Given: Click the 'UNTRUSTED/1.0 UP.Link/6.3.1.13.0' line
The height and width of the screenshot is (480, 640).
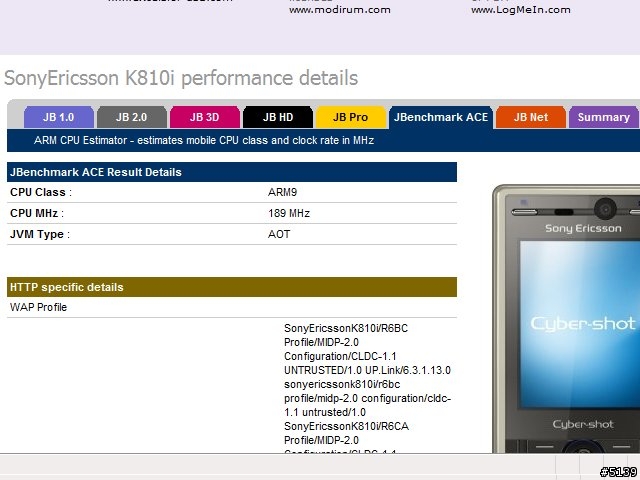Looking at the screenshot, I should click(367, 370).
